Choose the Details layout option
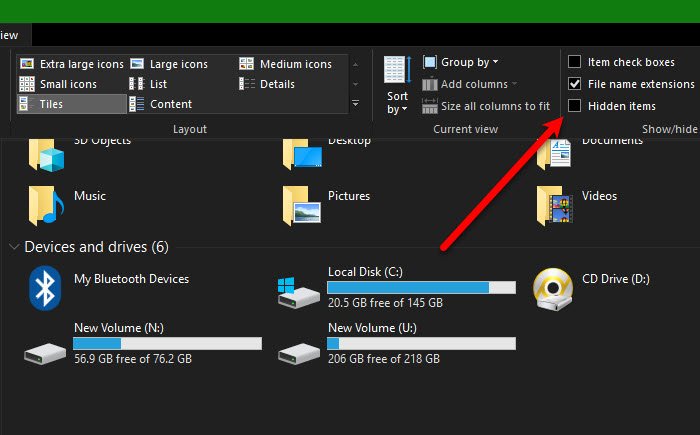700x435 pixels. pyautogui.click(x=267, y=84)
